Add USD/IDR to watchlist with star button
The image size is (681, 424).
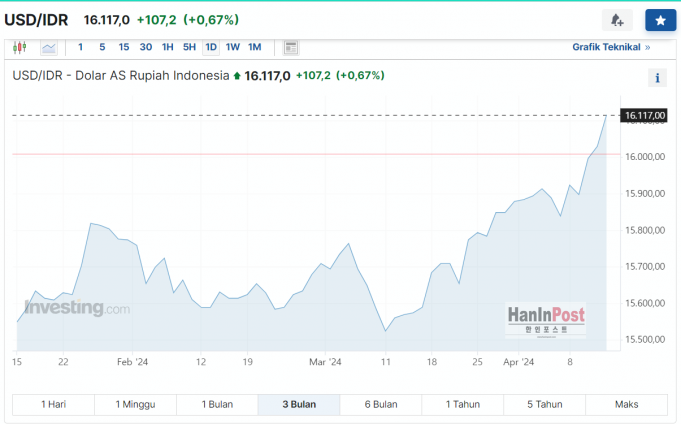tap(660, 20)
